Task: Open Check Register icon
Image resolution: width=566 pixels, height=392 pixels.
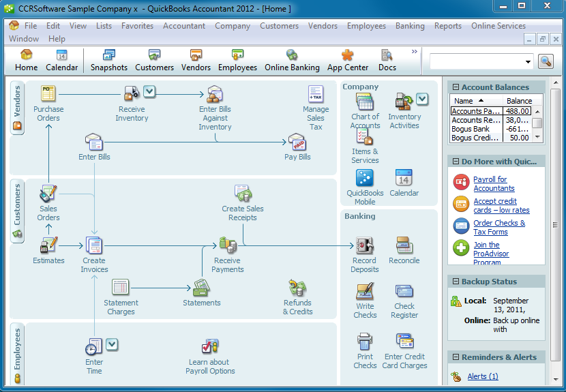Action: [x=404, y=291]
